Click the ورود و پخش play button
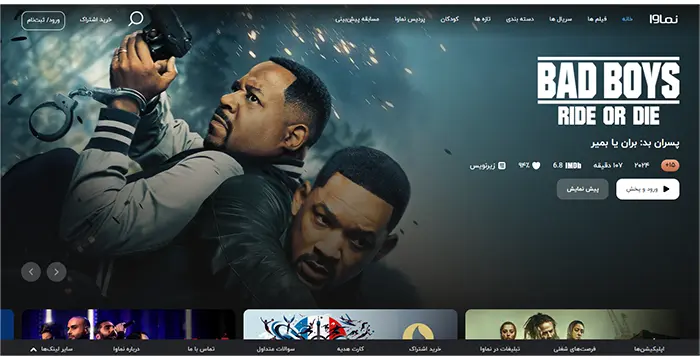 click(x=648, y=189)
